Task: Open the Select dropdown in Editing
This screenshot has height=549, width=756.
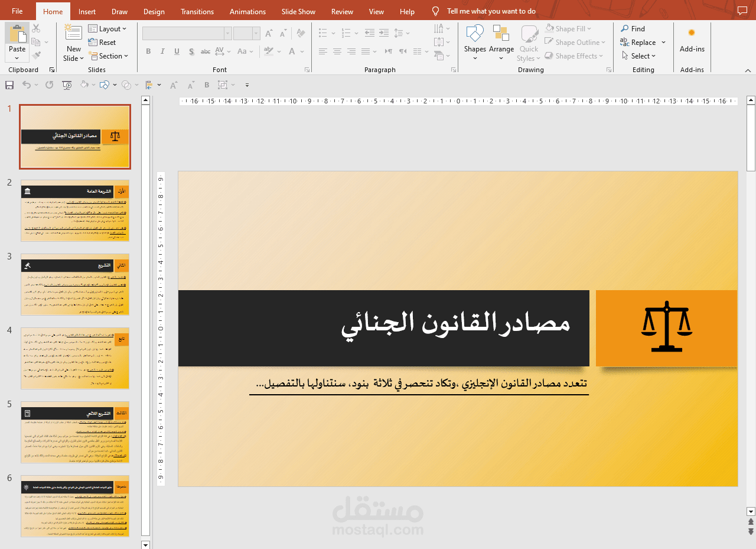Action: [638, 56]
